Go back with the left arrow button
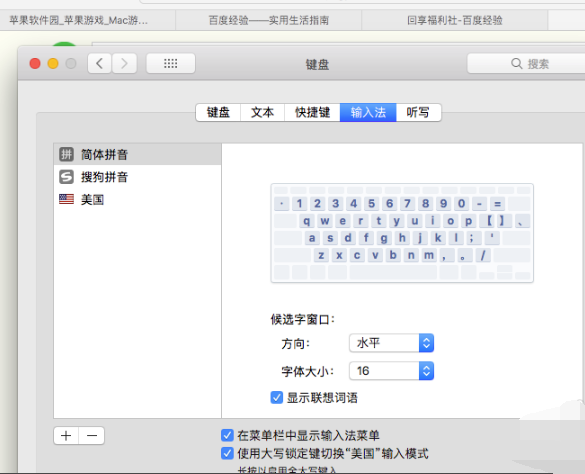This screenshot has width=585, height=474. [100, 63]
